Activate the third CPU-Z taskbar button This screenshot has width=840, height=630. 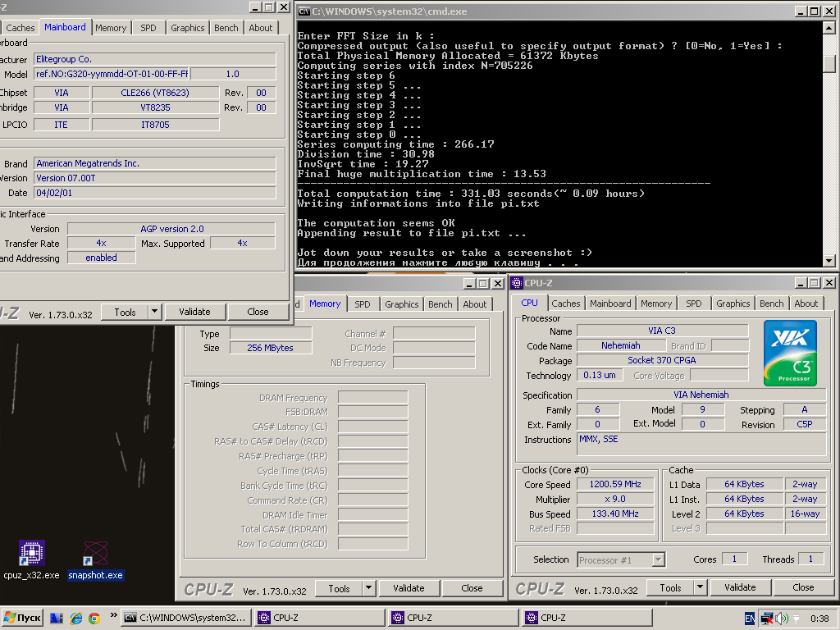pyautogui.click(x=587, y=618)
